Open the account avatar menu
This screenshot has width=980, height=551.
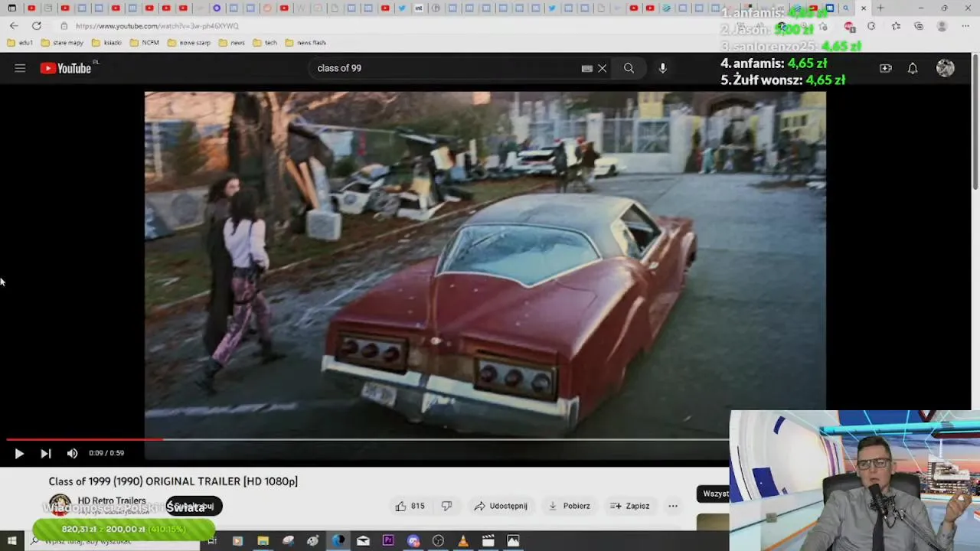click(x=946, y=68)
